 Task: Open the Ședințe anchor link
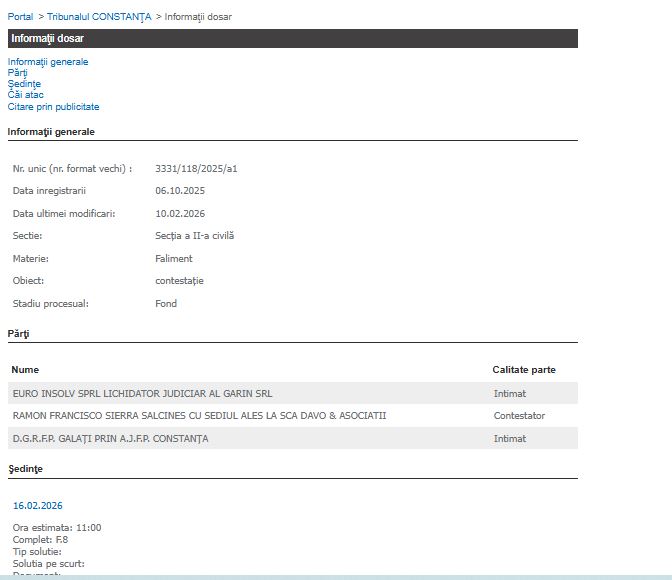click(25, 84)
